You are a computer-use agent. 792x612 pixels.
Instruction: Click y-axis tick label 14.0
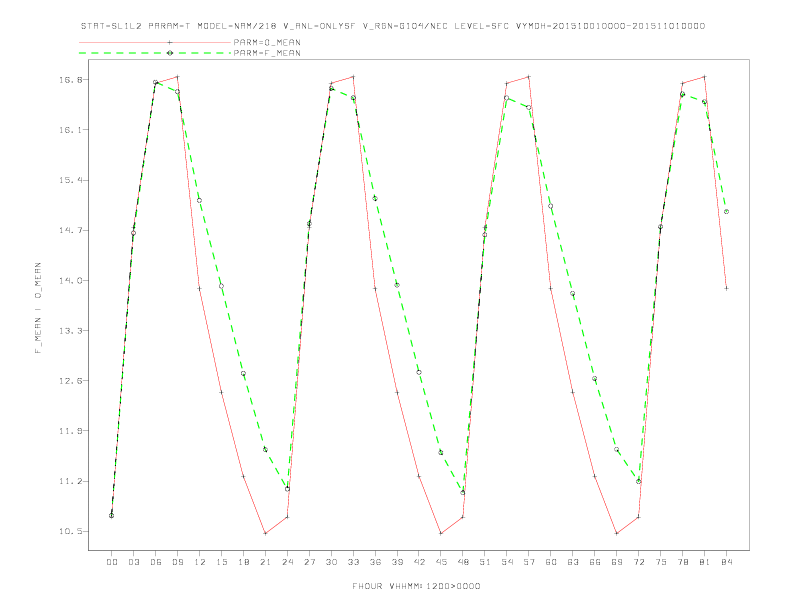click(69, 281)
